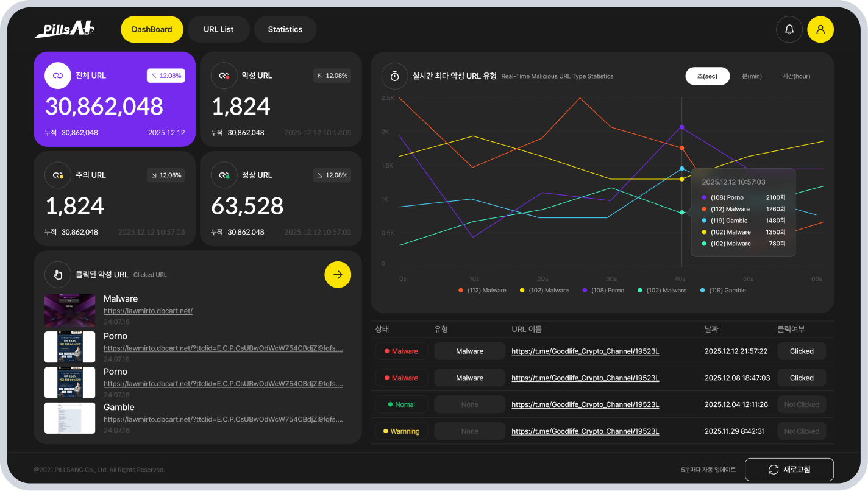This screenshot has height=491, width=868.
Task: Click the purple Porno data point on chart
Action: [681, 127]
